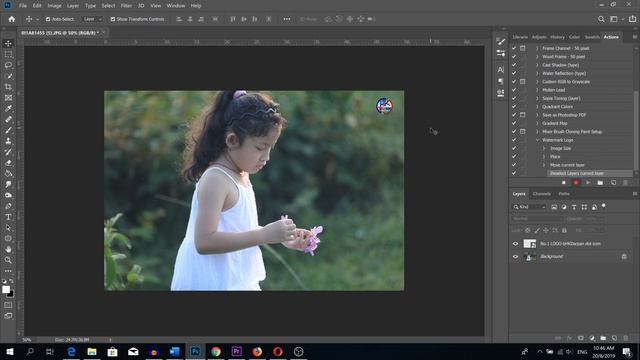Toggle Show Transform Controls checkbox
The image size is (640, 360).
113,19
